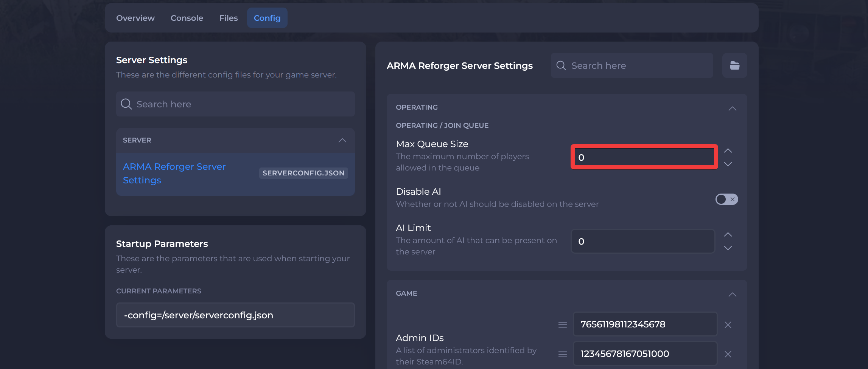Click the SERVERCONFIG.JSON badge
This screenshot has width=868, height=369.
tap(303, 173)
